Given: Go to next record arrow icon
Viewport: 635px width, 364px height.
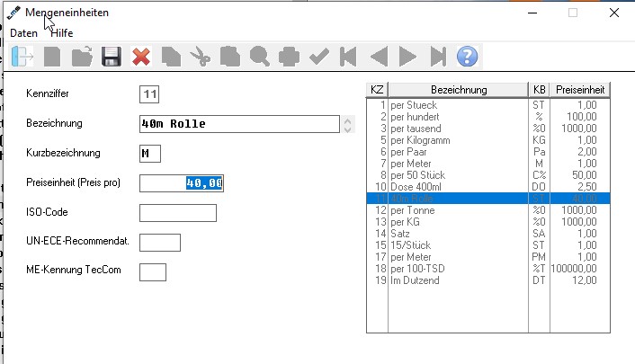Looking at the screenshot, I should coord(407,57).
